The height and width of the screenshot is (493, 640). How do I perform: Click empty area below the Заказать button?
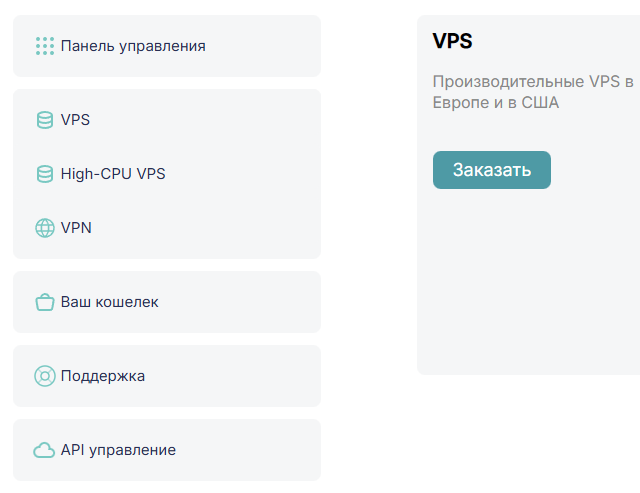click(x=520, y=280)
